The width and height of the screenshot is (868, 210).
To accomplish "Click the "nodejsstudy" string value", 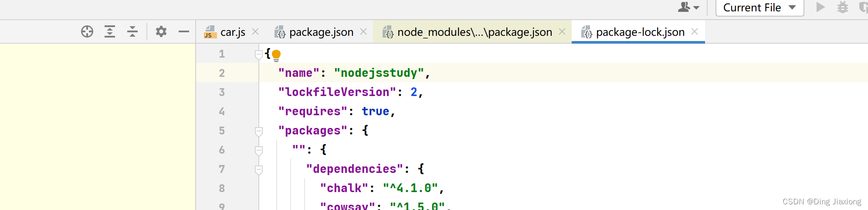I will click(379, 73).
